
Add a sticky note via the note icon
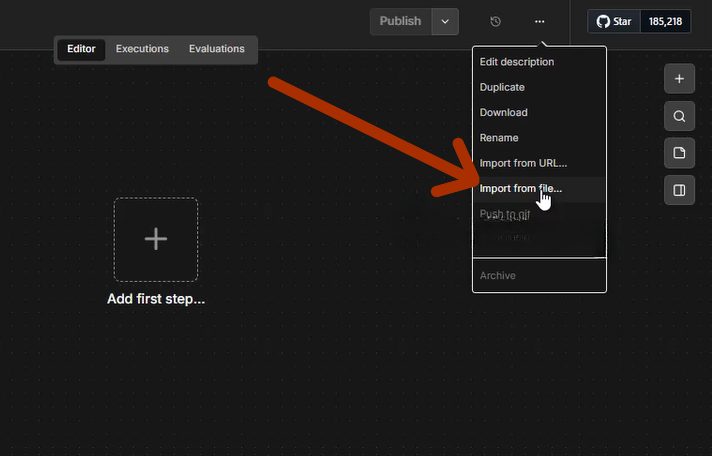coord(679,153)
